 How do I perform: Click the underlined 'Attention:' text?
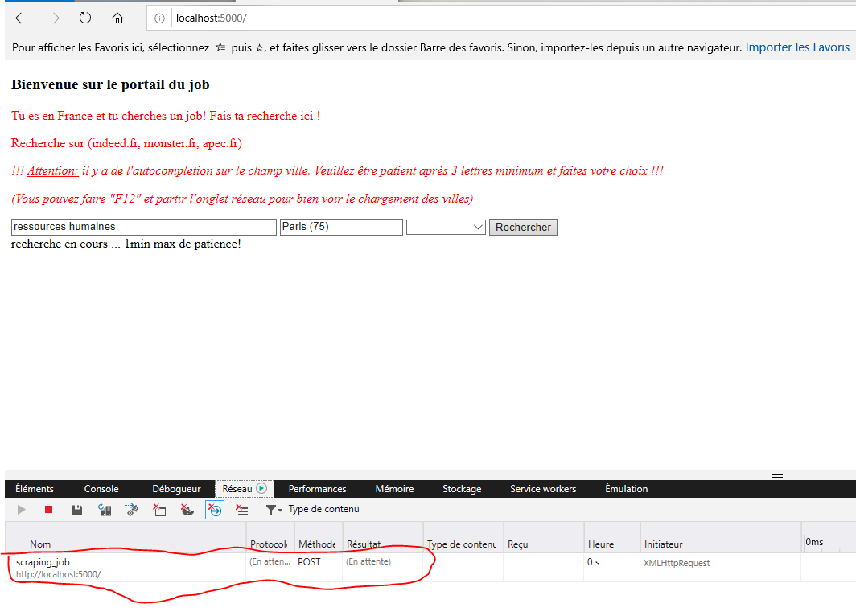53,170
